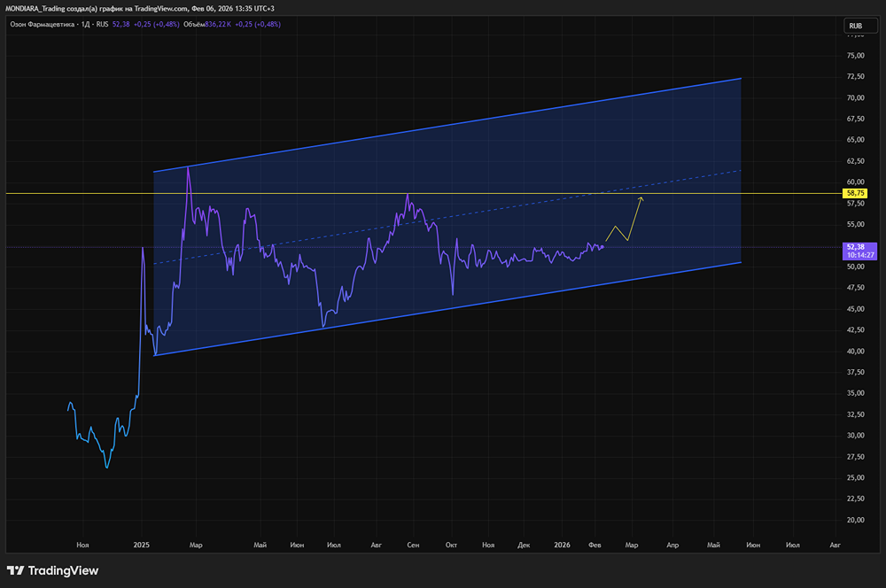Click the 20,00 price axis label
886x588 pixels.
(856, 520)
